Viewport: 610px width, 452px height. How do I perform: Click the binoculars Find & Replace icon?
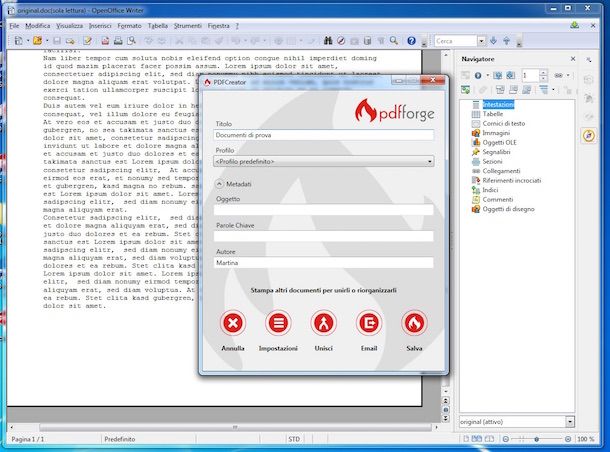328,40
